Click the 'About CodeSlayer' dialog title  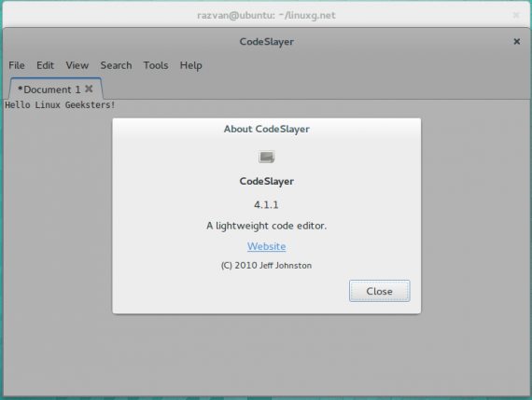click(267, 130)
